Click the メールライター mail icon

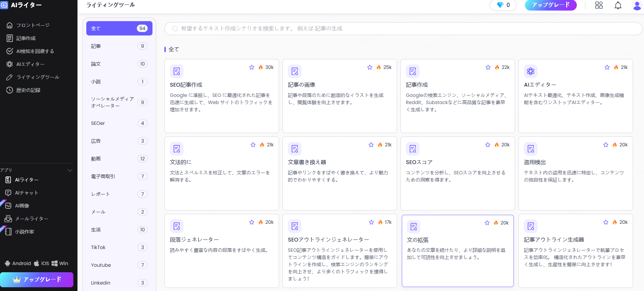[8, 219]
